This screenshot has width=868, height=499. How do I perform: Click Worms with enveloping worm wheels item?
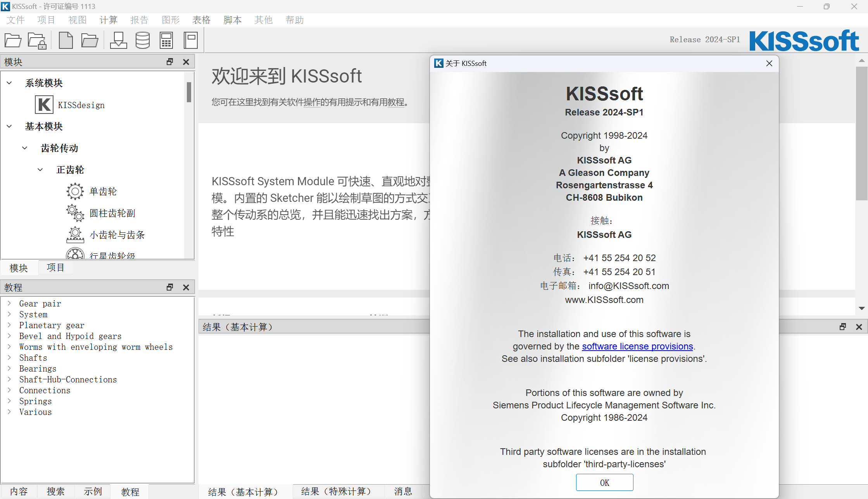pos(96,347)
